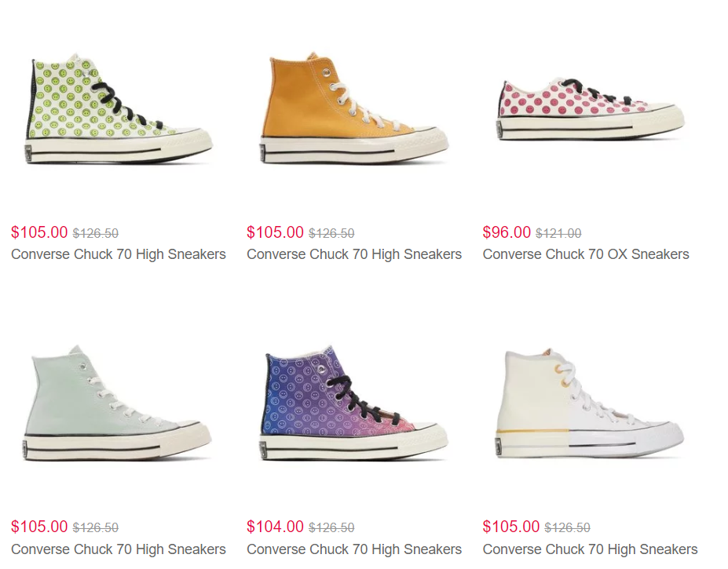Click struck $126.50 price under purple sneaker

(x=331, y=527)
